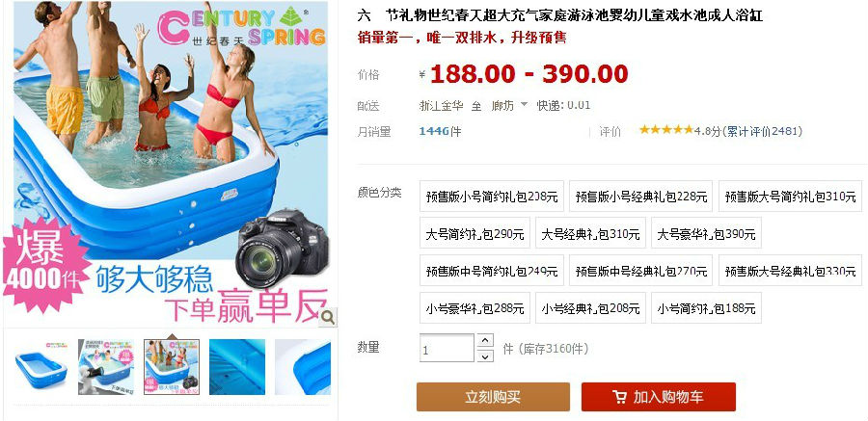View fourth thumbnail showing pool interior closeup

(237, 367)
